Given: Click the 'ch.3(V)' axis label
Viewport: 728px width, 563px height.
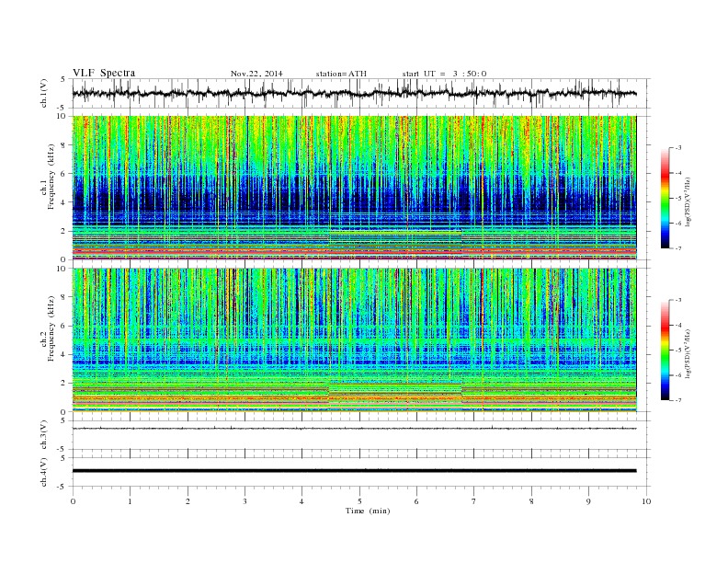Looking at the screenshot, I should (44, 435).
